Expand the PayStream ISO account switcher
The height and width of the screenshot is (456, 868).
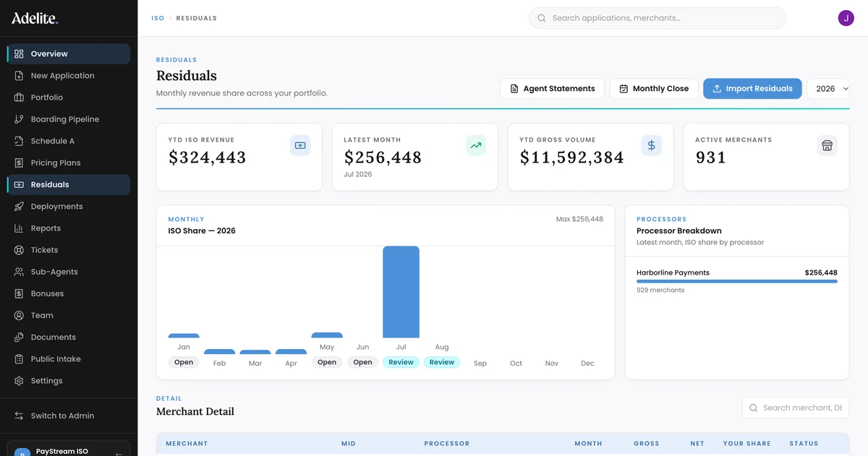(69, 449)
